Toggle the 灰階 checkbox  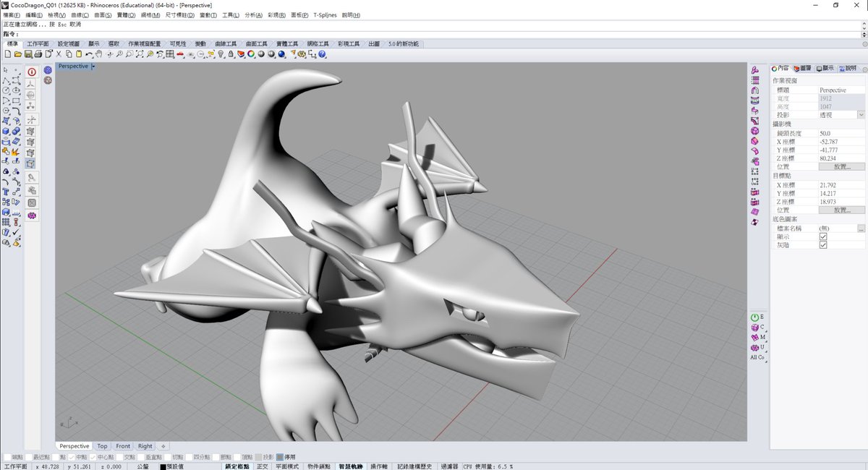823,245
